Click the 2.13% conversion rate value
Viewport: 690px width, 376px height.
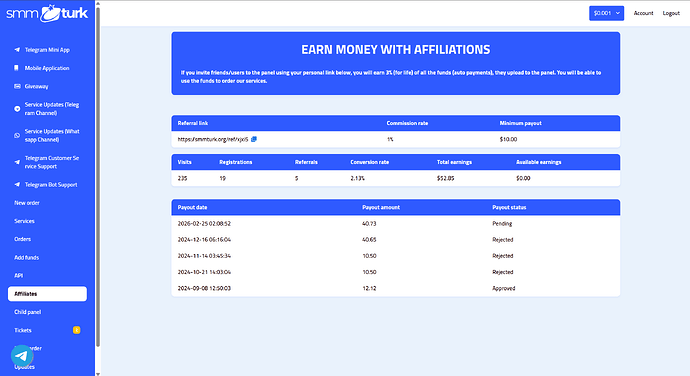coord(357,178)
